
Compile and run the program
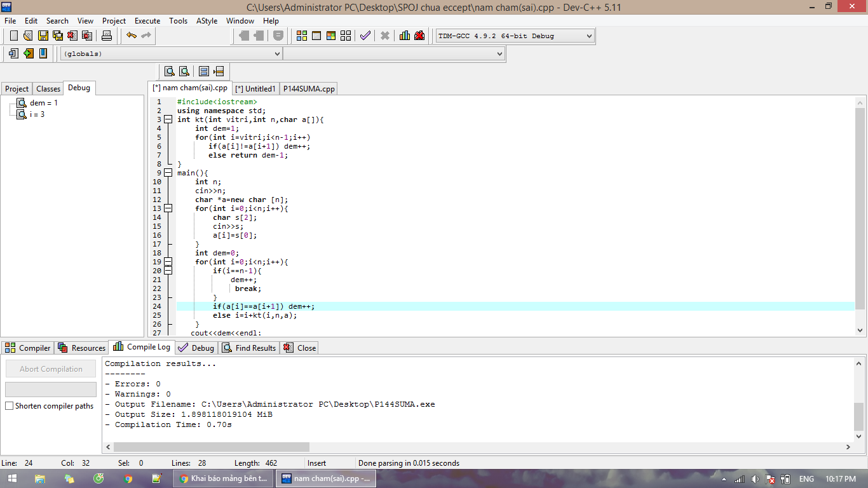click(331, 36)
